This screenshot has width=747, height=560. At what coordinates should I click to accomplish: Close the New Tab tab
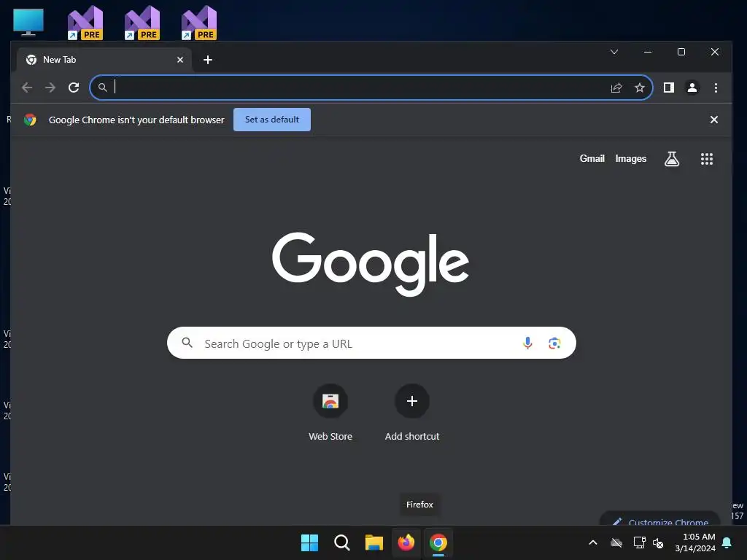[x=180, y=60]
